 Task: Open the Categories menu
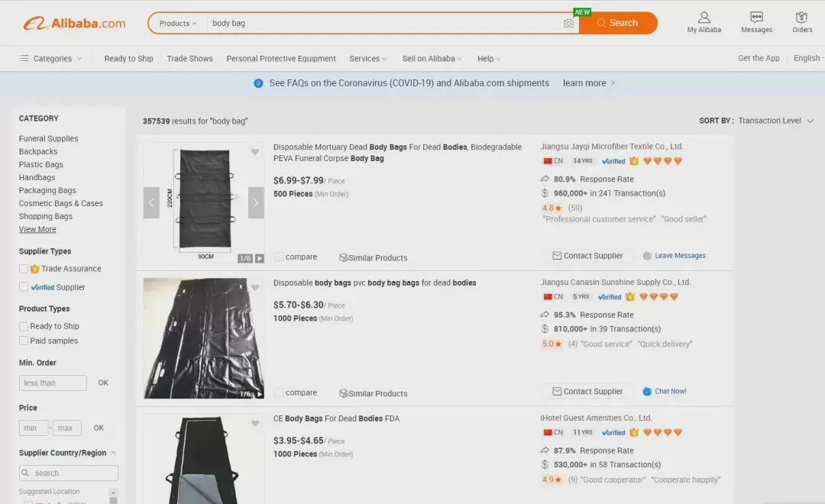pyautogui.click(x=51, y=58)
